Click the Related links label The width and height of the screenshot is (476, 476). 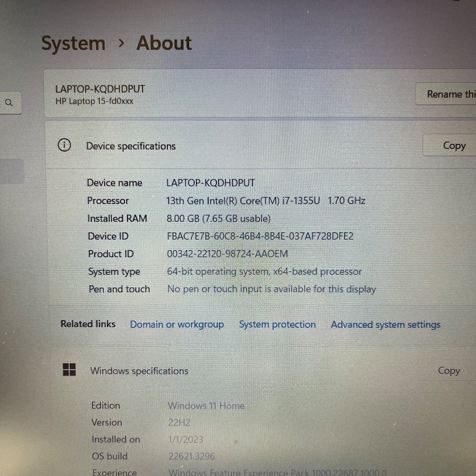pos(88,324)
